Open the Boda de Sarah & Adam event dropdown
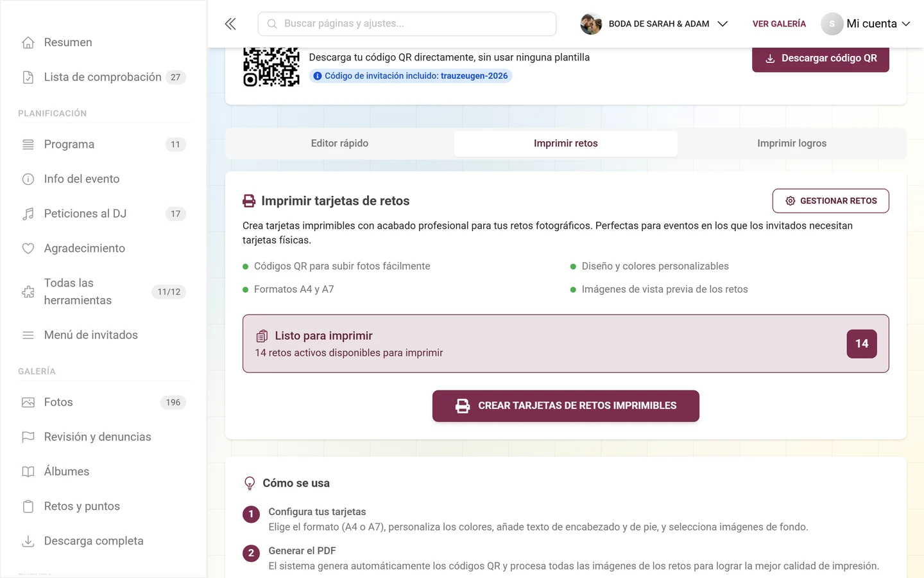The width and height of the screenshot is (924, 578). [654, 24]
